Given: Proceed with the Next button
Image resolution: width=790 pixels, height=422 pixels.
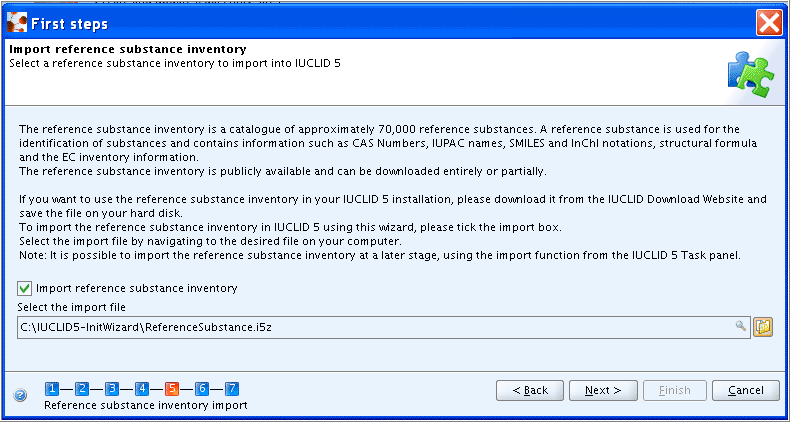Looking at the screenshot, I should point(603,390).
